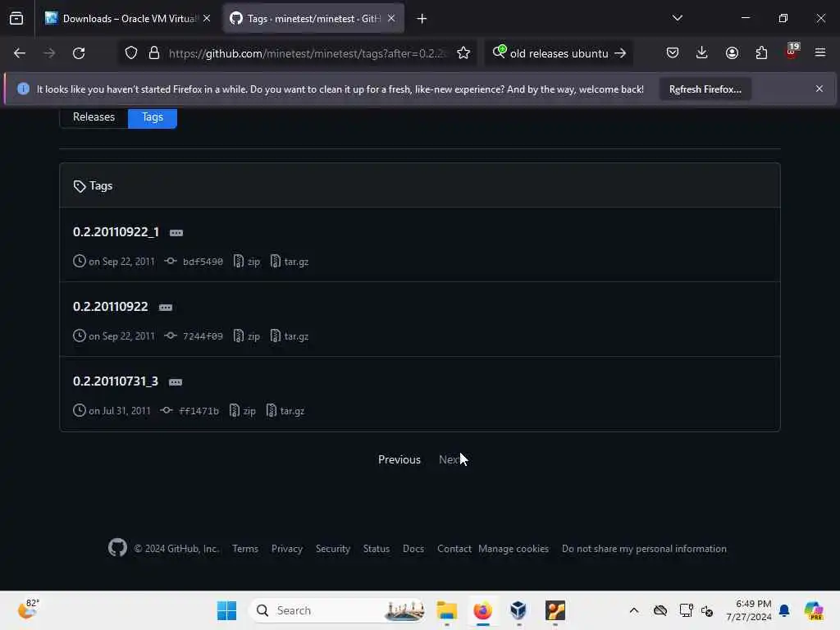This screenshot has width=840, height=630.
Task: Click Do not share my personal information
Action: [644, 549]
